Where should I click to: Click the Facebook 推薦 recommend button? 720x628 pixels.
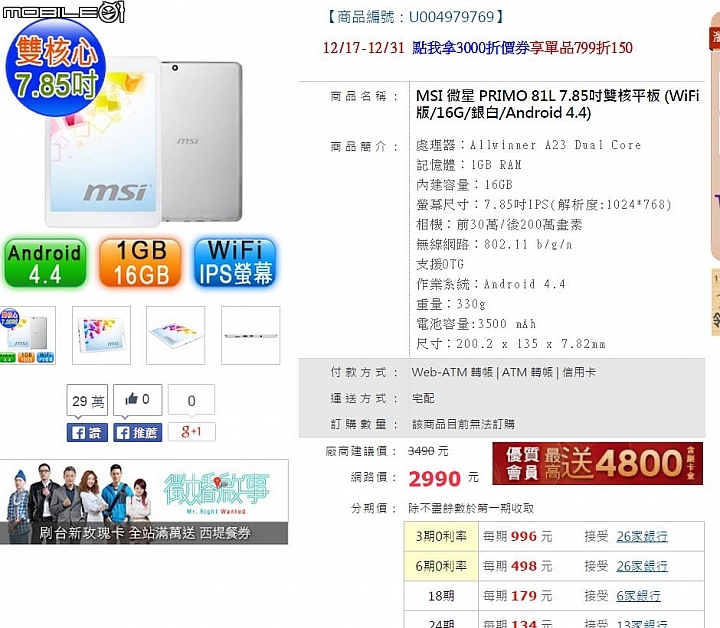(x=138, y=432)
